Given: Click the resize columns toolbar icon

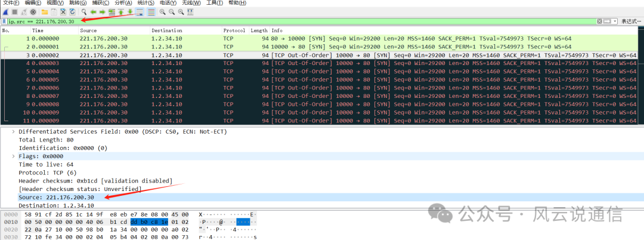Looking at the screenshot, I should pos(190,12).
